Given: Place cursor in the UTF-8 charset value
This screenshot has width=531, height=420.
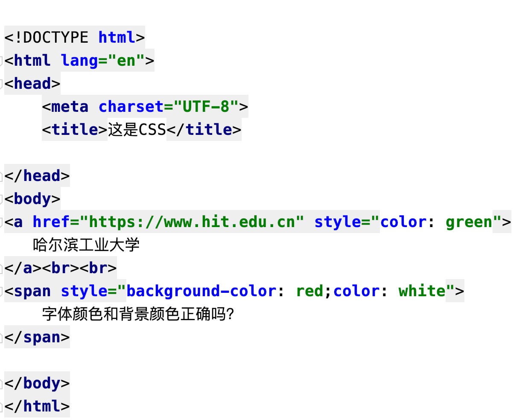Looking at the screenshot, I should tap(206, 107).
